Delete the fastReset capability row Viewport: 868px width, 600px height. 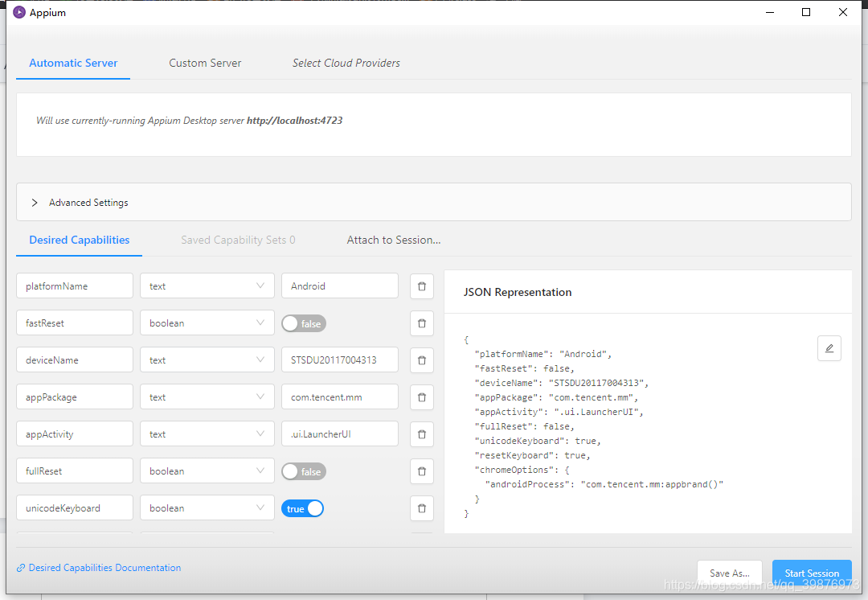click(422, 323)
